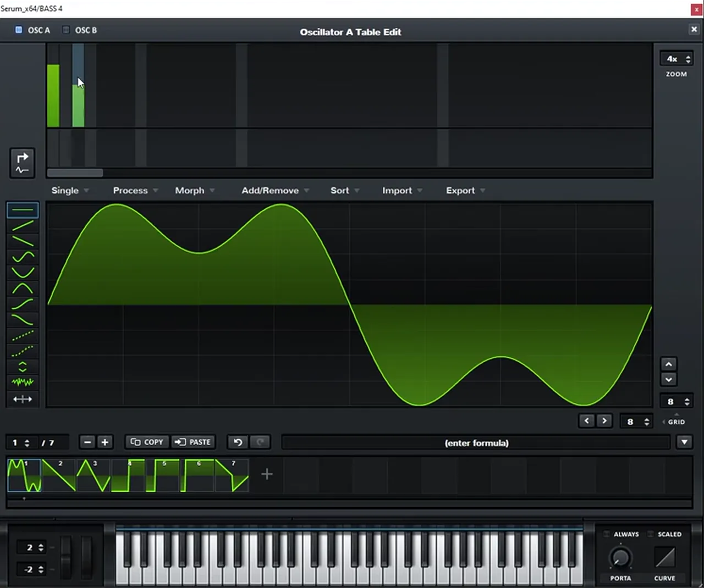Click the up chevron above GRID

point(669,364)
